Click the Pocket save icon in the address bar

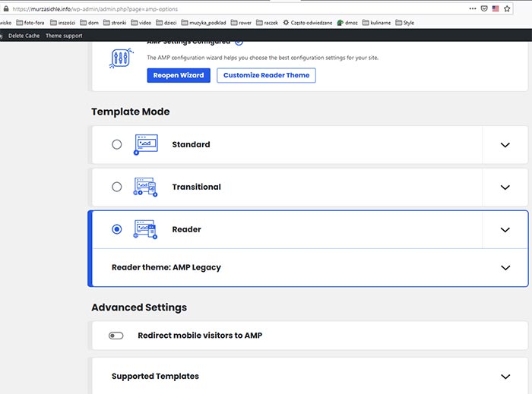[x=484, y=9]
